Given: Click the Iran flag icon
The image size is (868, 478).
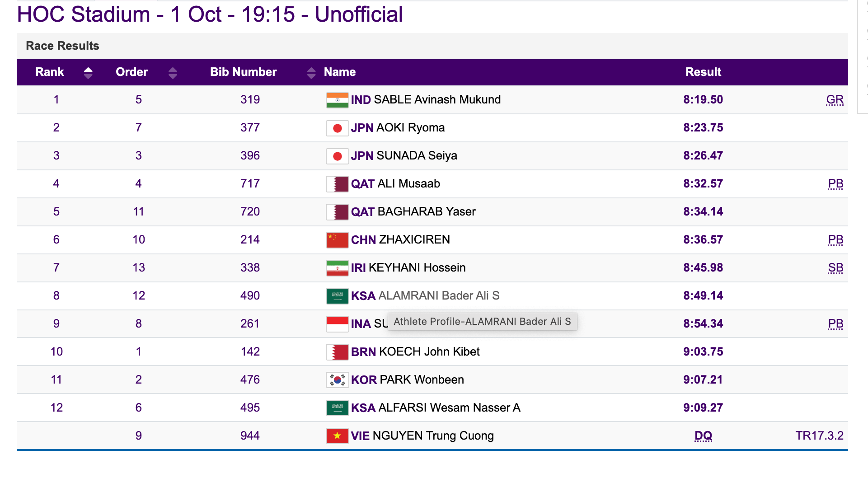Looking at the screenshot, I should [x=337, y=268].
